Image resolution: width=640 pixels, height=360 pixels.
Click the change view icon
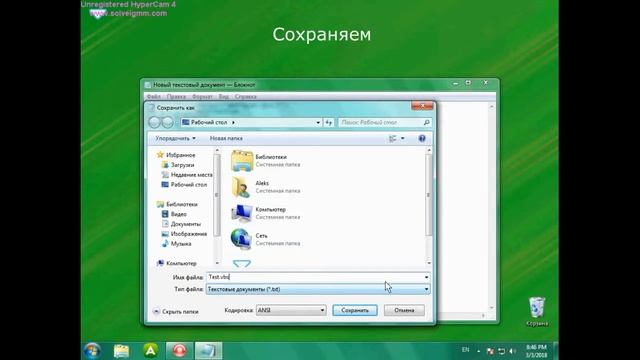click(x=393, y=138)
